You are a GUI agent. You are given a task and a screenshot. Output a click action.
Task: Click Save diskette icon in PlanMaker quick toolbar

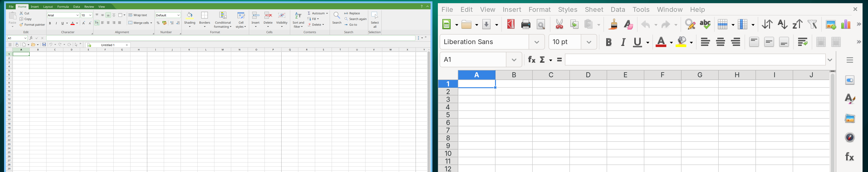[44, 45]
